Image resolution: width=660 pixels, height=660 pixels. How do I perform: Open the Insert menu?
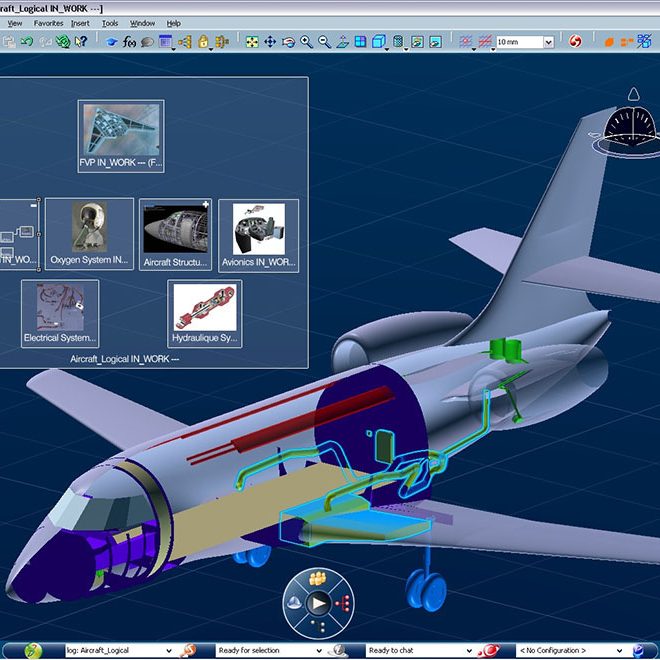80,23
